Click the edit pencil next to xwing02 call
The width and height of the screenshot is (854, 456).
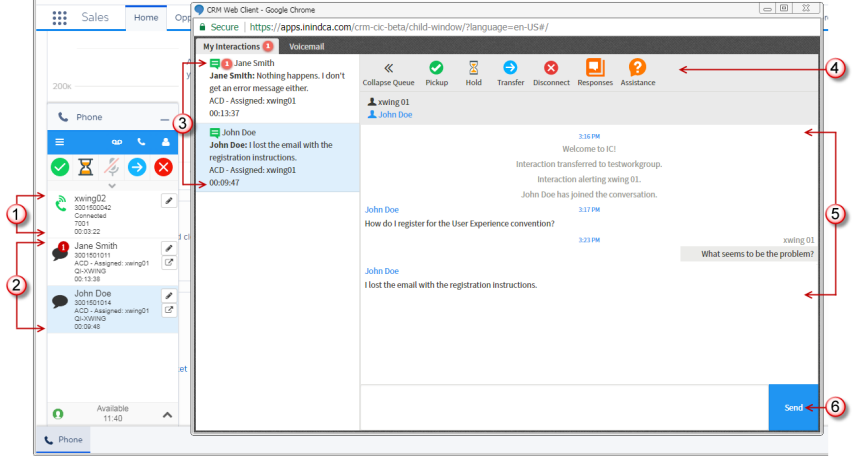point(169,201)
